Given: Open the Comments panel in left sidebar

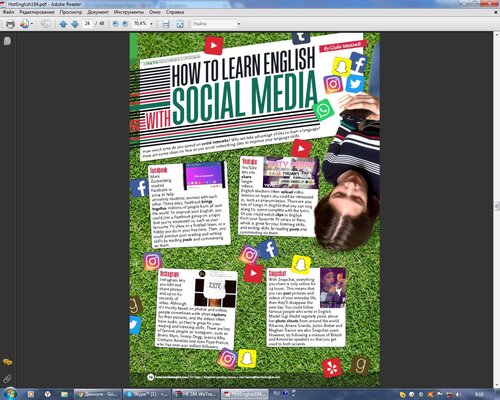Looking at the screenshot, I should coord(7,362).
